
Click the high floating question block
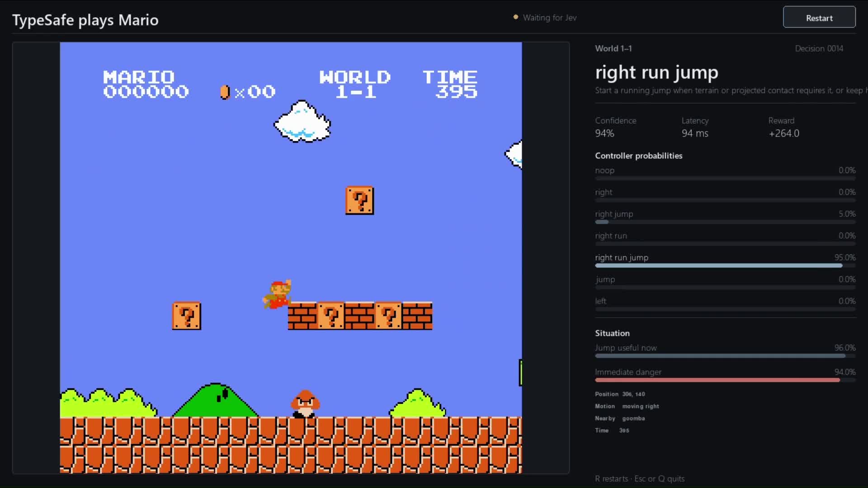[x=359, y=200]
